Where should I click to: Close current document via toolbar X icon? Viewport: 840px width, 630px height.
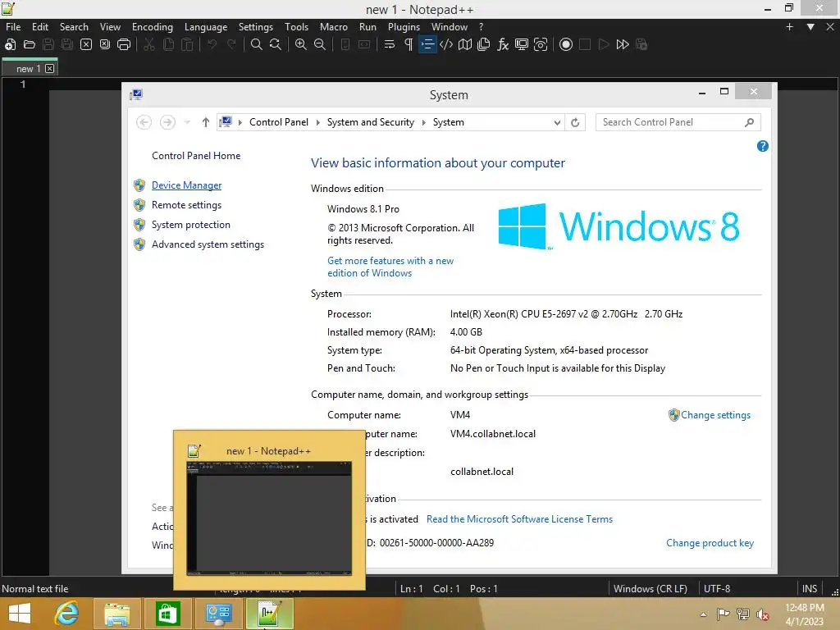click(85, 44)
